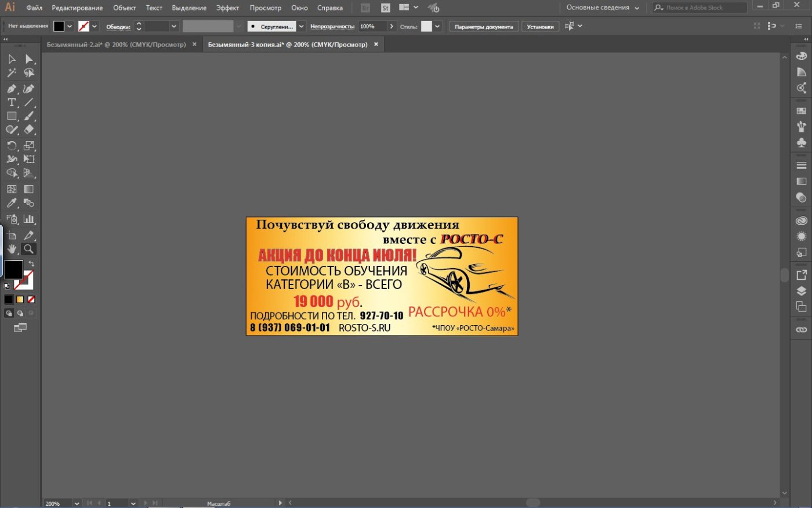Select the Gradient tool in toolbox

click(29, 189)
